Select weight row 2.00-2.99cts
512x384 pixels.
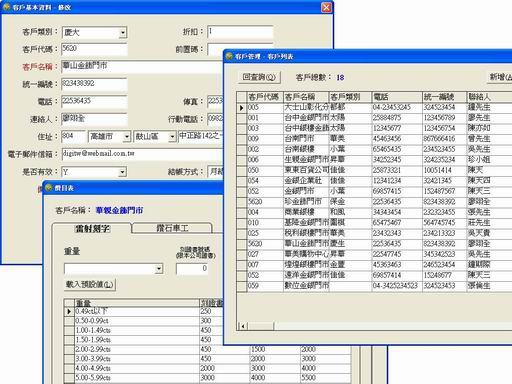(137, 349)
